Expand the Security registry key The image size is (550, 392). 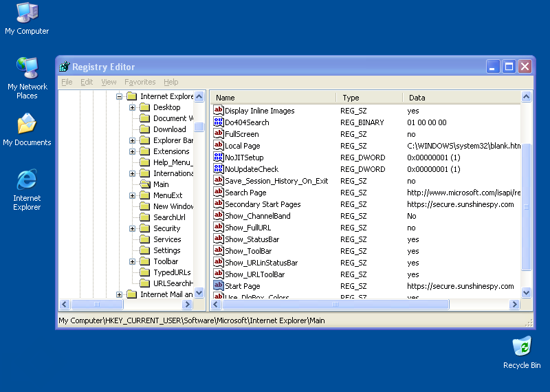click(x=132, y=228)
